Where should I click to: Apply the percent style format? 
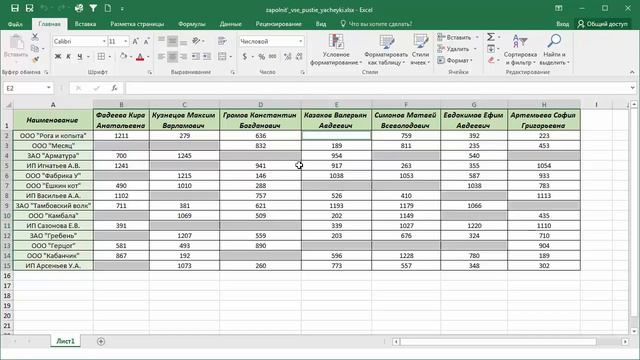point(262,56)
